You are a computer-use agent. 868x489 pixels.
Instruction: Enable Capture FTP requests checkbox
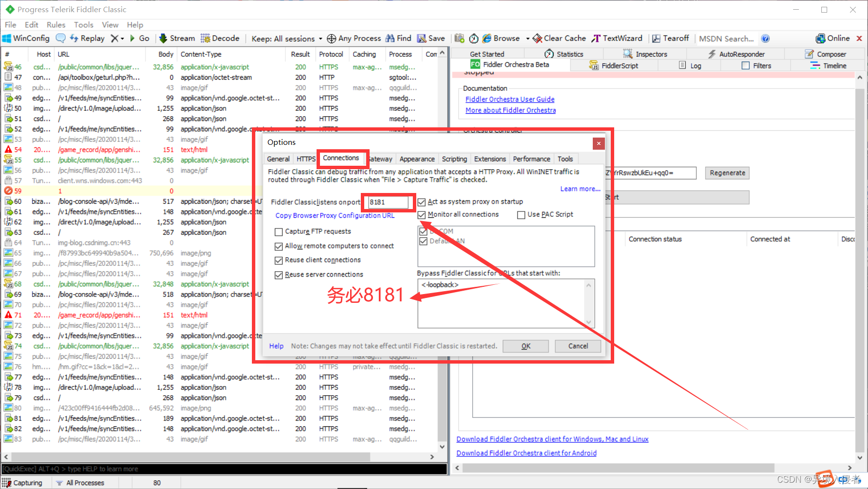tap(279, 232)
